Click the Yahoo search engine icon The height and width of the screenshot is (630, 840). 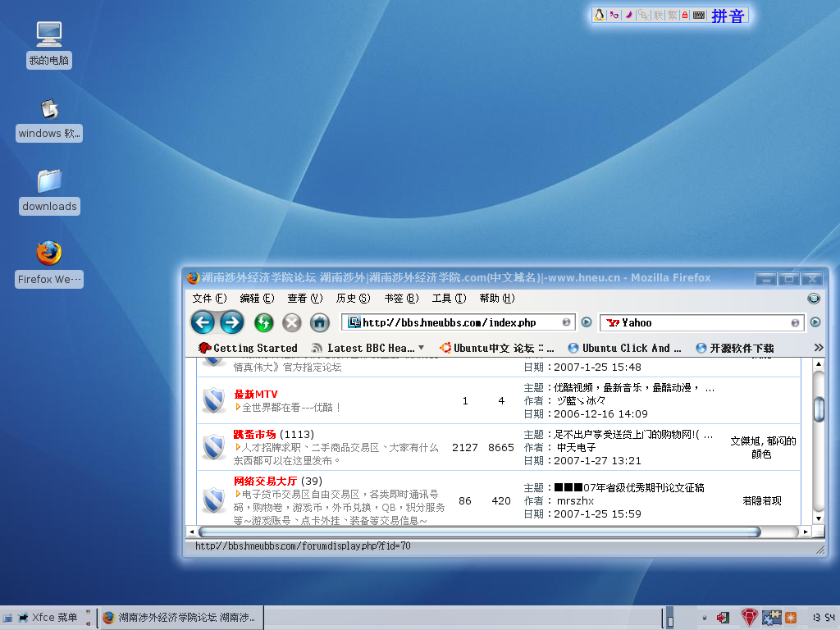612,322
